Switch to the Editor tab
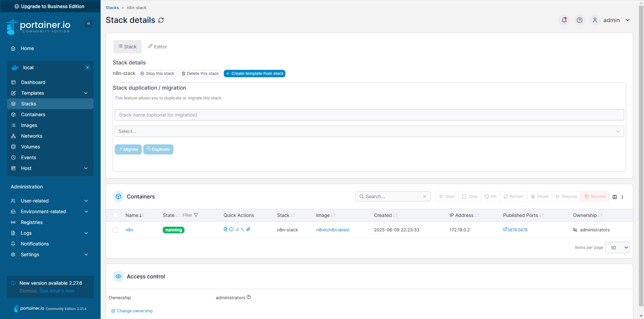644x319 pixels. click(x=157, y=47)
